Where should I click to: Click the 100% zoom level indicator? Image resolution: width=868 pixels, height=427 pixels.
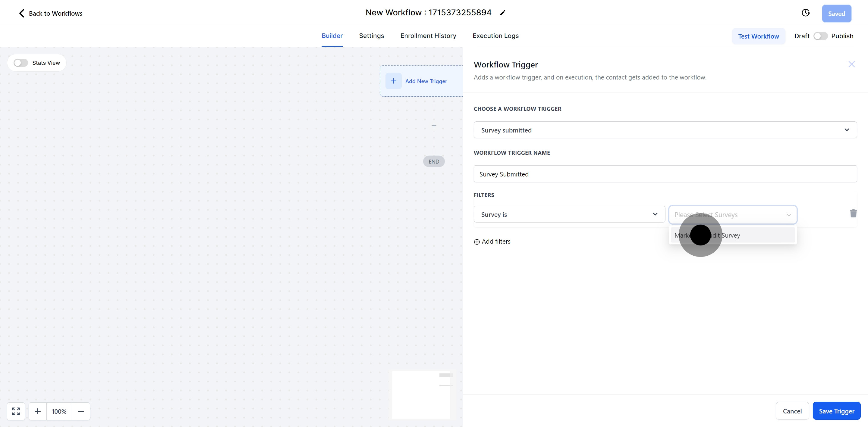[59, 411]
